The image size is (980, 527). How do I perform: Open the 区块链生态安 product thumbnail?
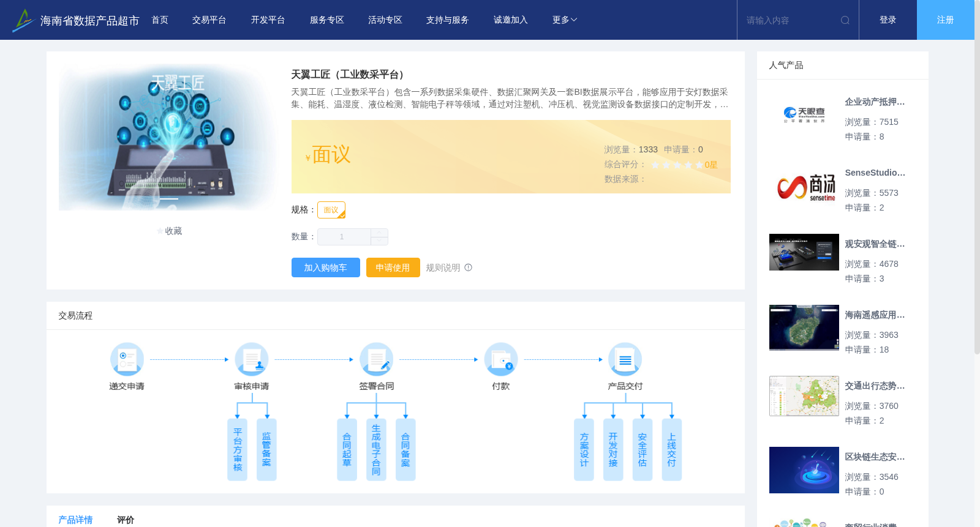coord(804,470)
